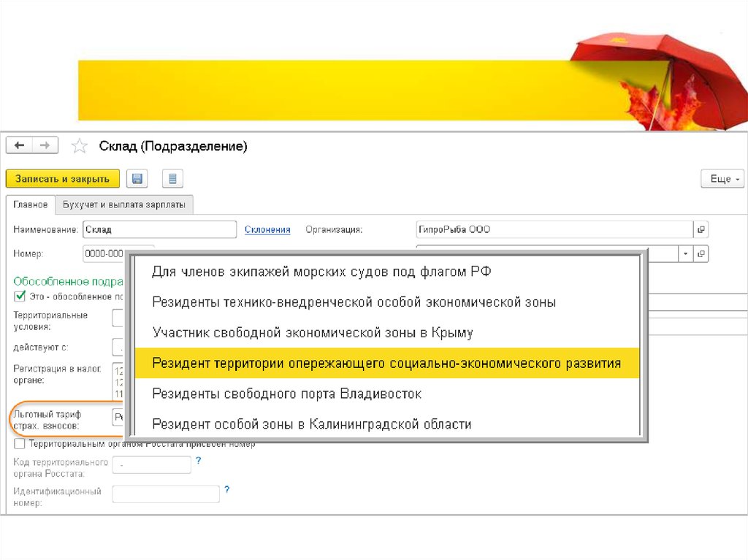Select the 'Главное' tab
748x560 pixels.
click(x=30, y=205)
